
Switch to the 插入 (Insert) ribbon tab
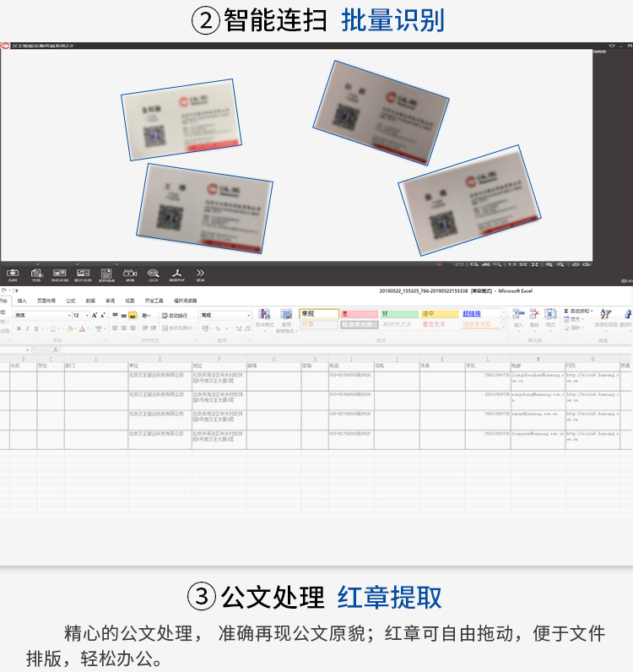point(22,301)
